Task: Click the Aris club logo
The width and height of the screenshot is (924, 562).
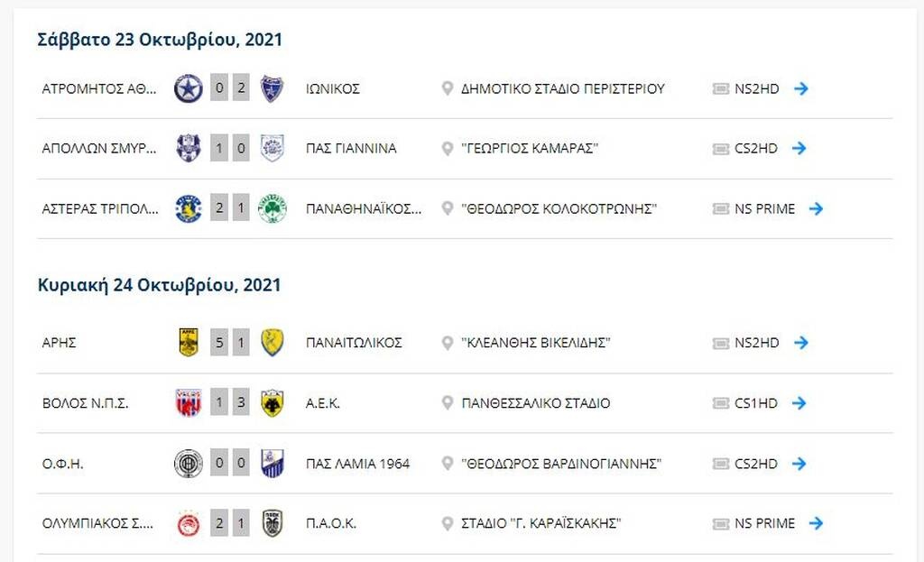Action: point(188,343)
